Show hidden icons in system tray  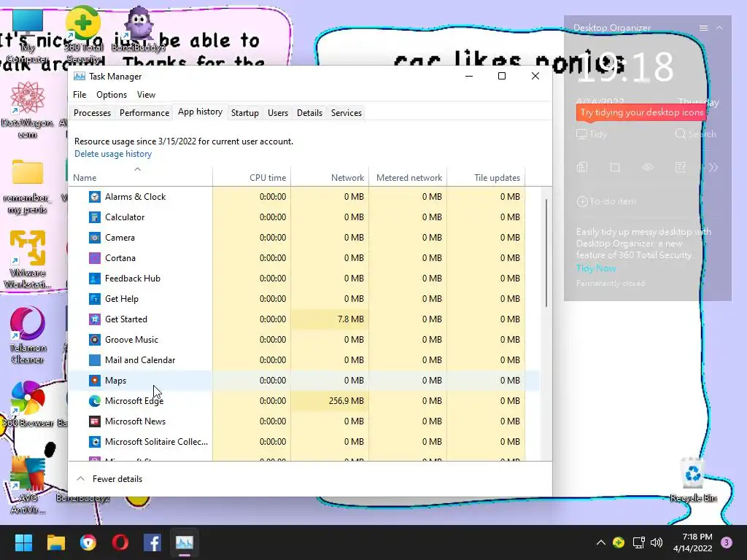point(601,542)
